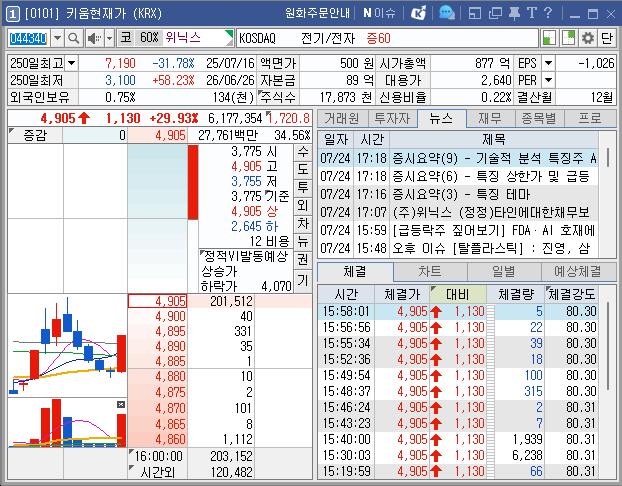Select the 4,860 order book price
The width and height of the screenshot is (622, 486).
click(157, 440)
